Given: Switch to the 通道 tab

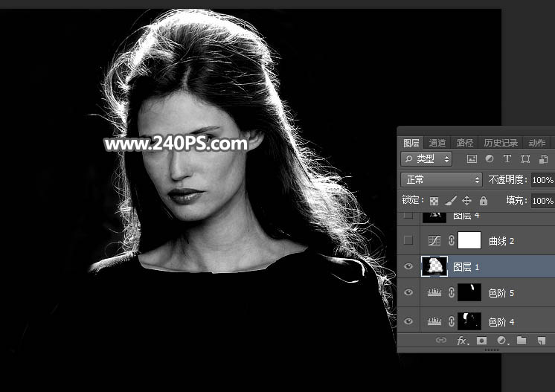Looking at the screenshot, I should click(x=437, y=143).
